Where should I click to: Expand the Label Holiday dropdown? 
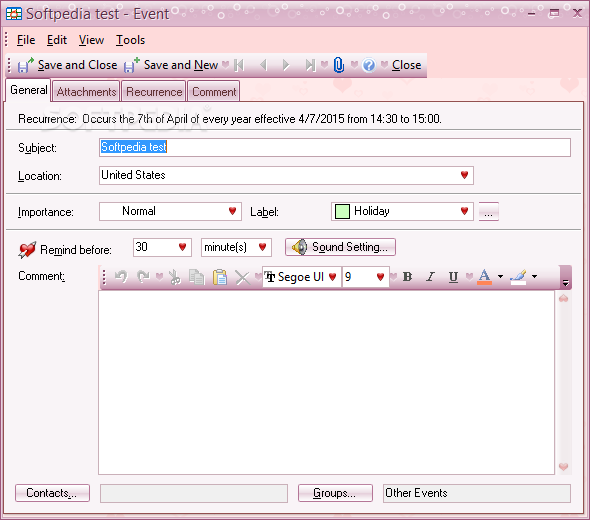click(464, 211)
